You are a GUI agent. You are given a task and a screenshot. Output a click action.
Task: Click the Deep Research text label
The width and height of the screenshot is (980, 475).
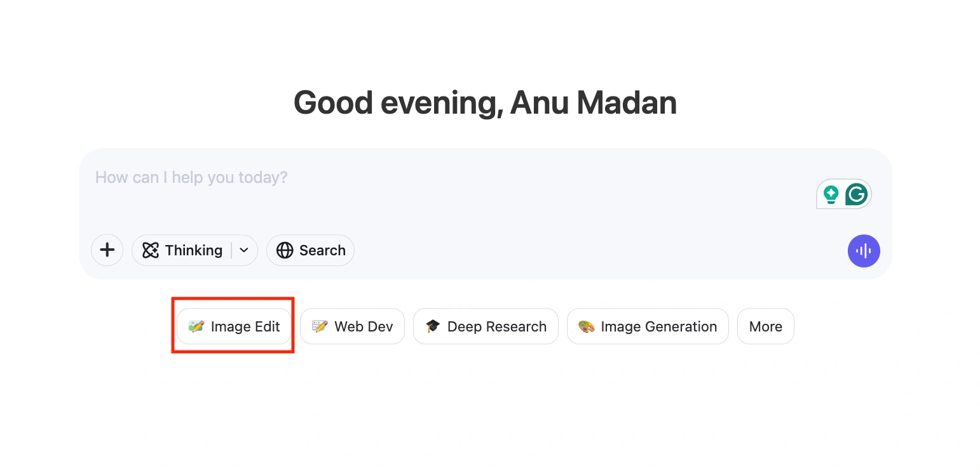(497, 326)
